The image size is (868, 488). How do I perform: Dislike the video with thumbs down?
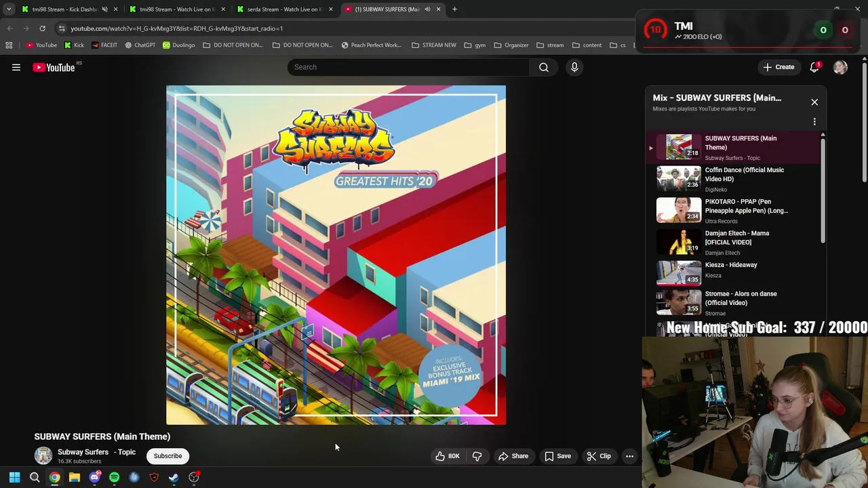point(477,456)
